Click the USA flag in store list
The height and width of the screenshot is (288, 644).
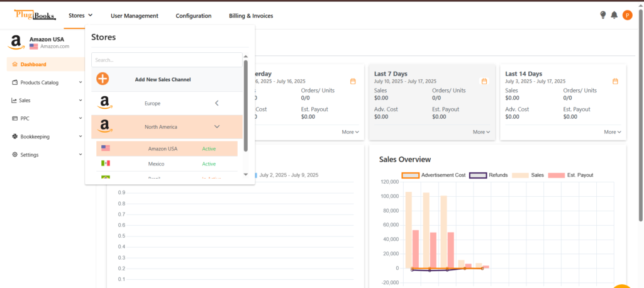coord(106,148)
